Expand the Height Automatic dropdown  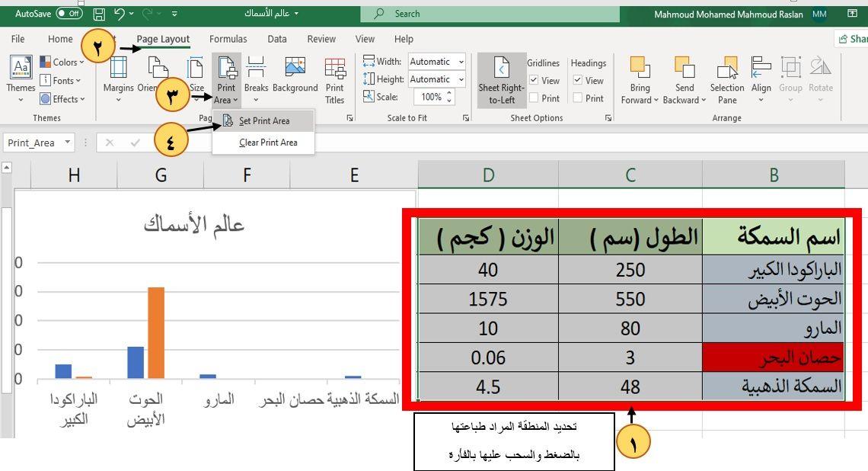pyautogui.click(x=460, y=79)
